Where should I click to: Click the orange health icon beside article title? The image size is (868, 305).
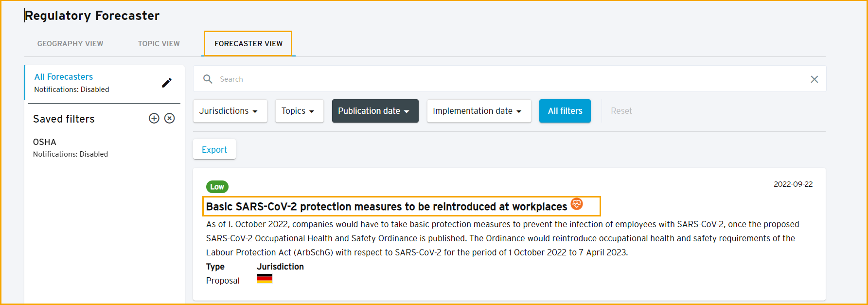(577, 204)
